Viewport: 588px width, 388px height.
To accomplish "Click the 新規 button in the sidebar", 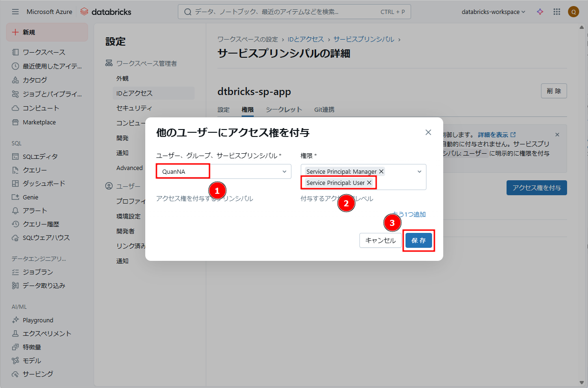I will point(47,32).
